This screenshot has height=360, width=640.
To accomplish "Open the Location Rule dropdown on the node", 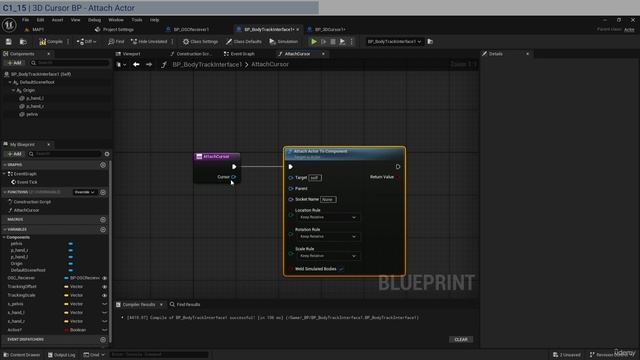I will [328, 218].
